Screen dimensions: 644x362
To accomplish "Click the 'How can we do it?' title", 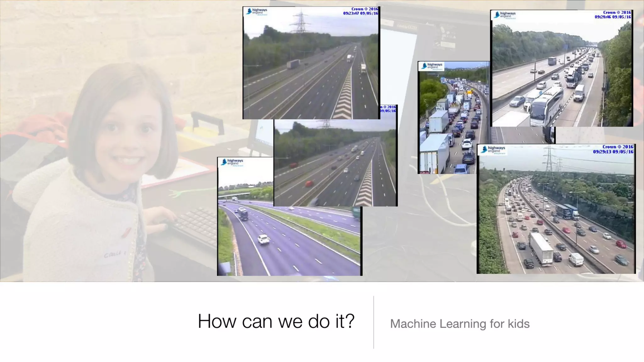I will (x=276, y=321).
